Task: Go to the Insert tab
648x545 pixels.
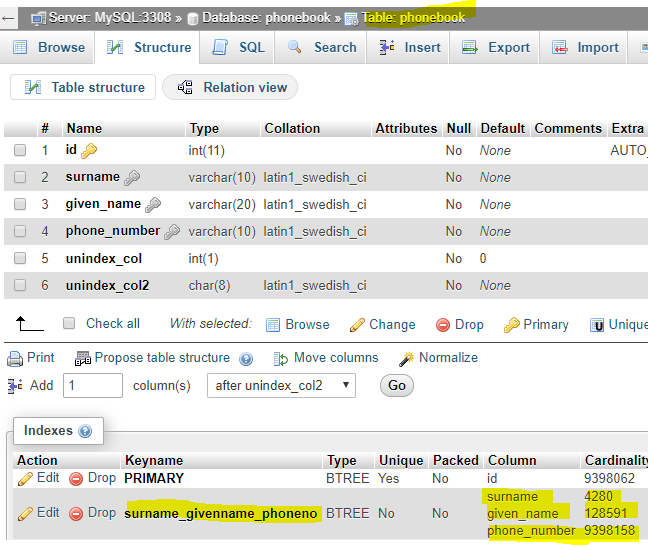Action: (x=410, y=47)
